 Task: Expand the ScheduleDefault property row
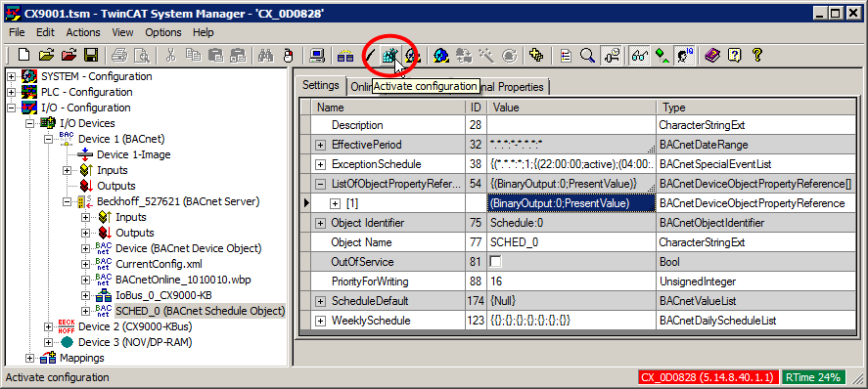tap(320, 302)
